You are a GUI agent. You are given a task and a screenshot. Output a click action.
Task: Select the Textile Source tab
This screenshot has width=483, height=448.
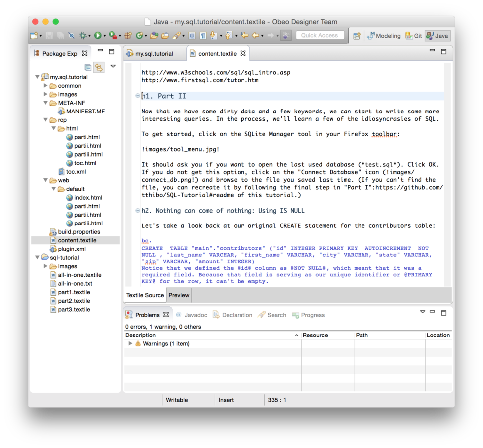(x=145, y=295)
